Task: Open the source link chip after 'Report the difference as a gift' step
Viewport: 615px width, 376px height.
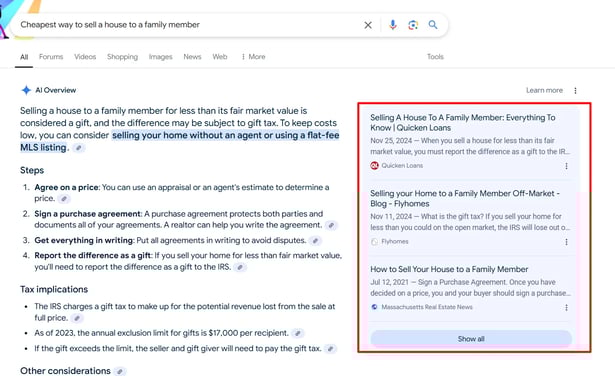Action: point(240,267)
